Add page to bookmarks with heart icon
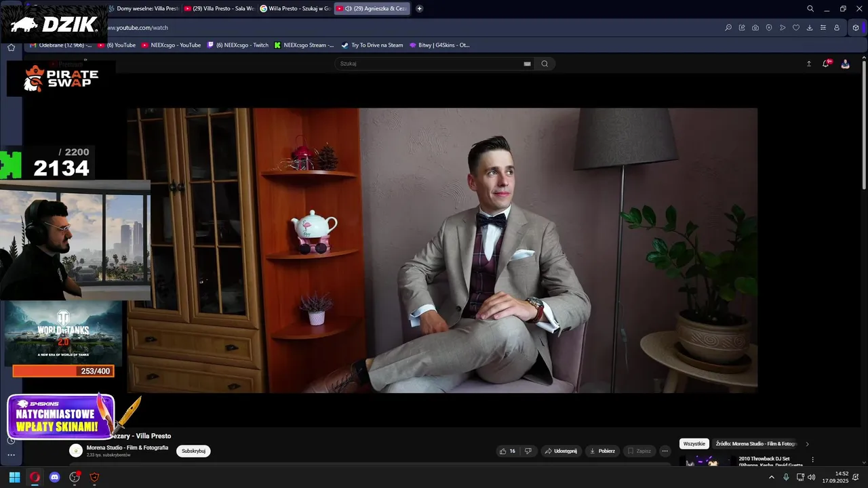 (796, 28)
